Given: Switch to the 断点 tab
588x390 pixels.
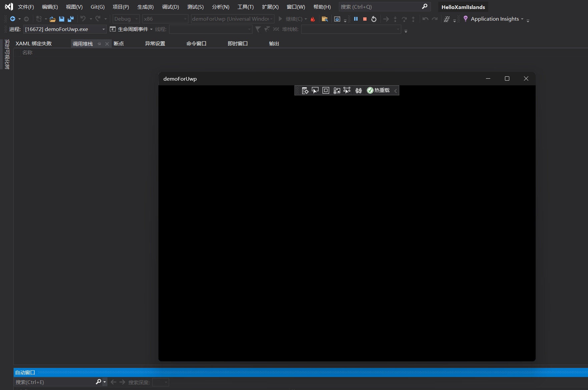Looking at the screenshot, I should [x=119, y=44].
